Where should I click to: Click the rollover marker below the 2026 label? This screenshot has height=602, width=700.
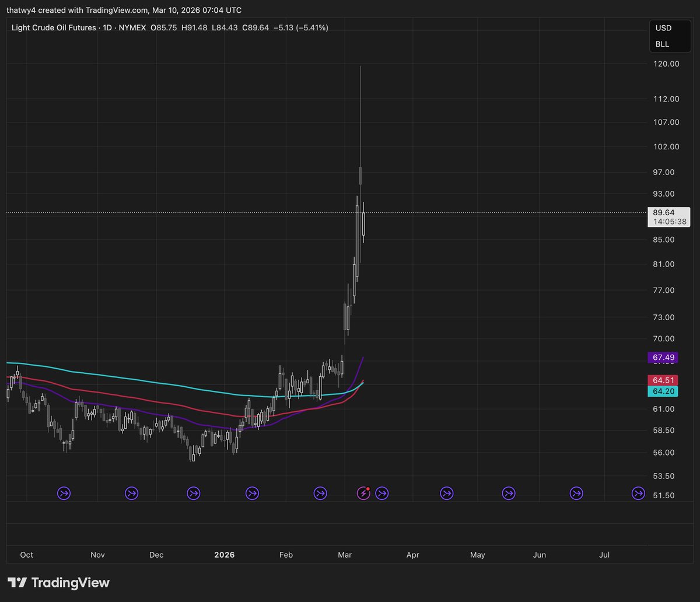(x=252, y=493)
